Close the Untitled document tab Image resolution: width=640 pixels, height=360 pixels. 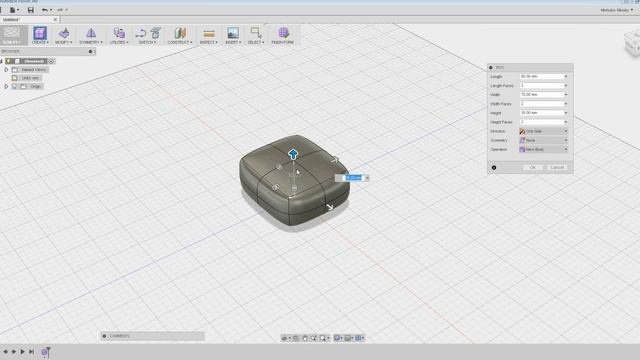[56, 19]
